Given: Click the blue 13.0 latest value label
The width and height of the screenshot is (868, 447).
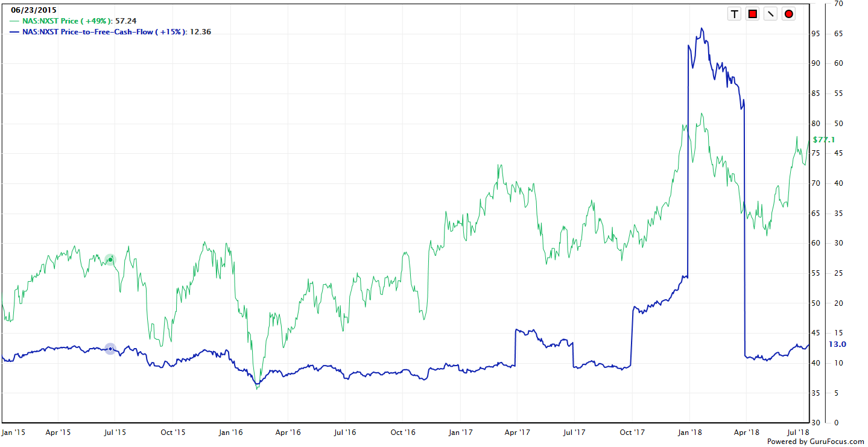Looking at the screenshot, I should pos(837,344).
